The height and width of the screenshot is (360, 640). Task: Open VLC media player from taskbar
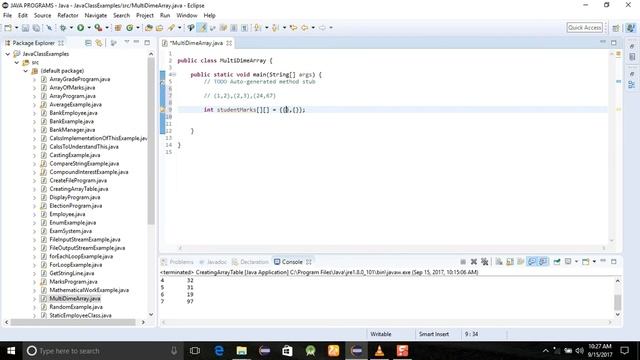click(x=379, y=351)
